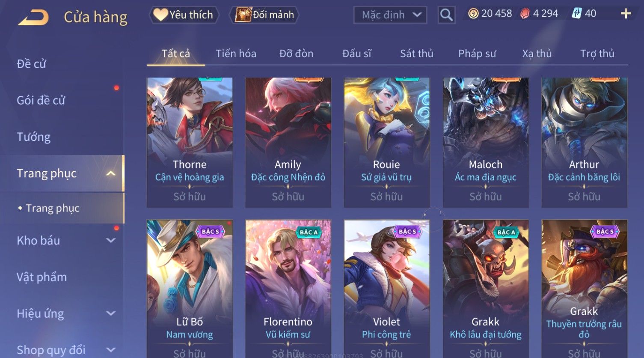This screenshot has height=358, width=644.
Task: Open the search magnifier icon
Action: [446, 15]
